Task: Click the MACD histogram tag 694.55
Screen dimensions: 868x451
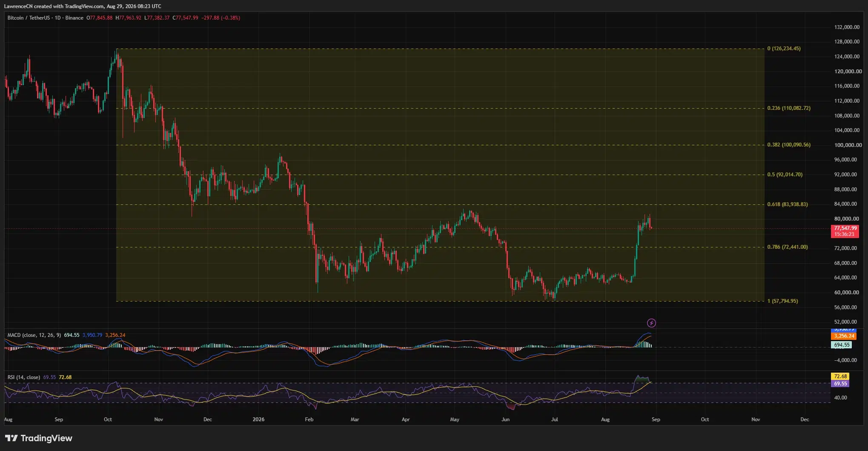Action: (841, 345)
